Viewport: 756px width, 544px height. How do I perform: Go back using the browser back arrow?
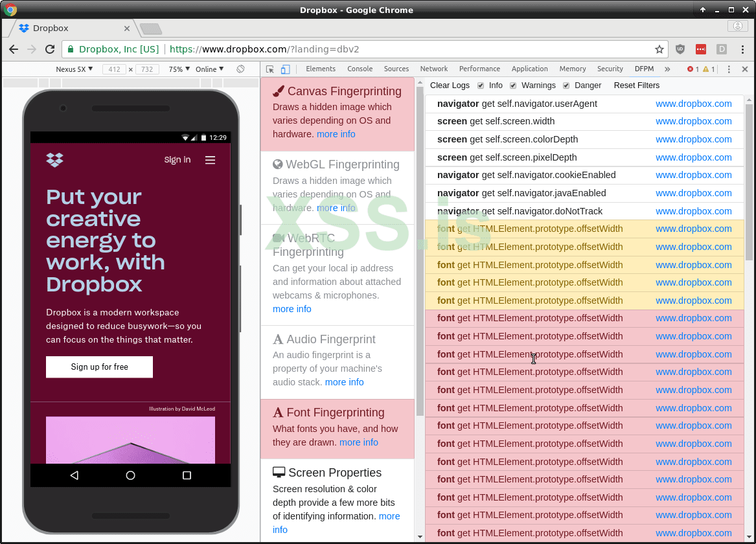coord(14,49)
